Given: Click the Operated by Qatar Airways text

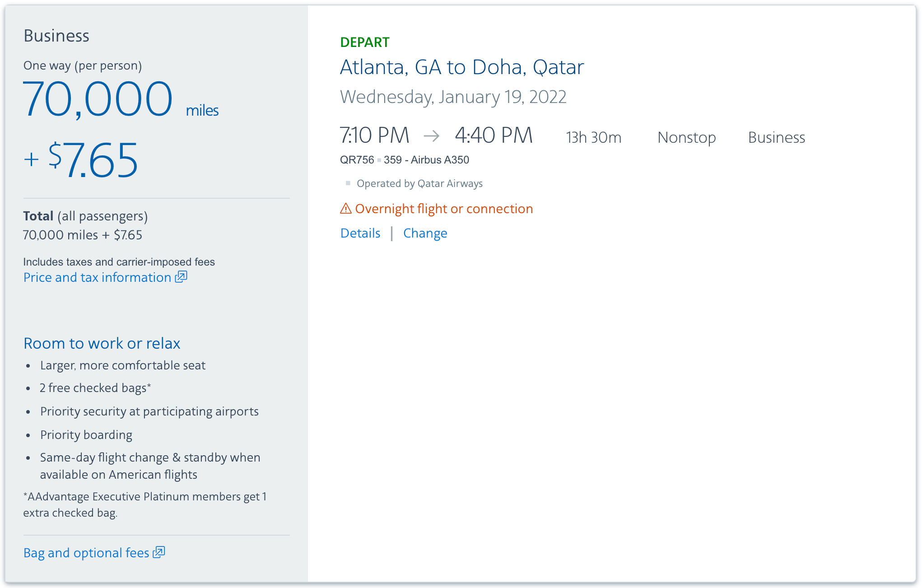Looking at the screenshot, I should 419,183.
